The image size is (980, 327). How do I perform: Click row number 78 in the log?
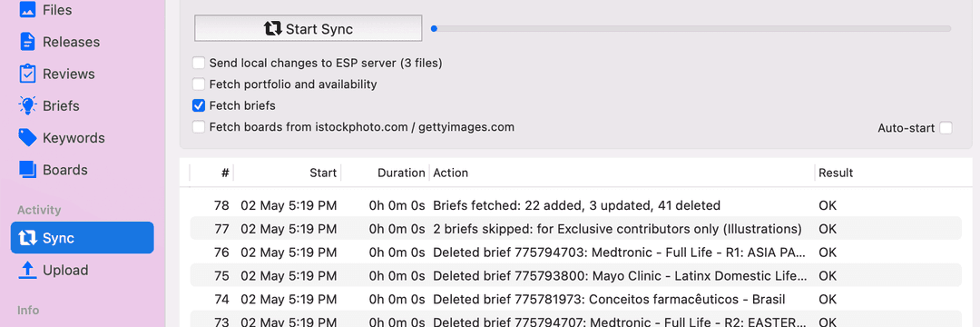click(221, 205)
